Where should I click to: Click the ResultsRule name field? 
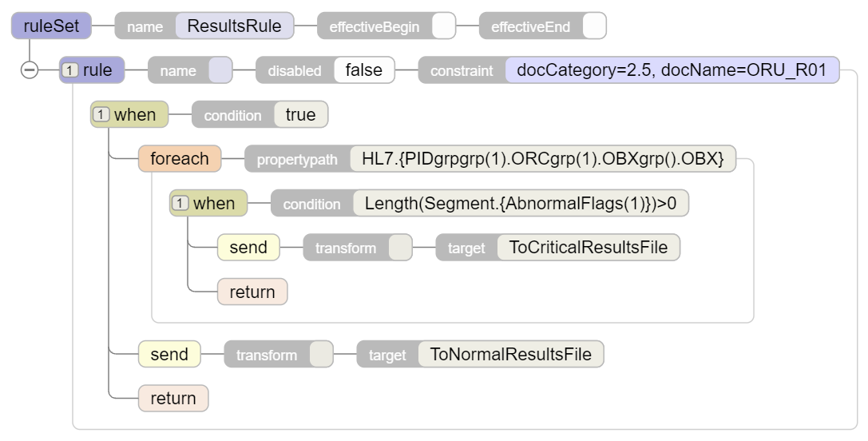point(234,26)
